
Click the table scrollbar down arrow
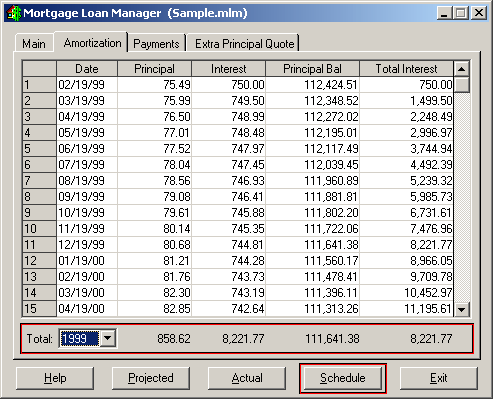pos(462,309)
